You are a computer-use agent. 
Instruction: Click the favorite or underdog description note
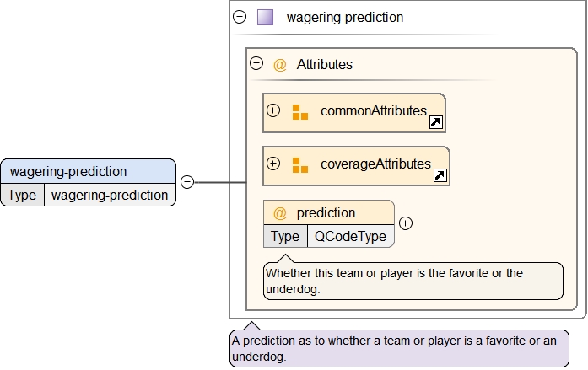[x=413, y=281]
